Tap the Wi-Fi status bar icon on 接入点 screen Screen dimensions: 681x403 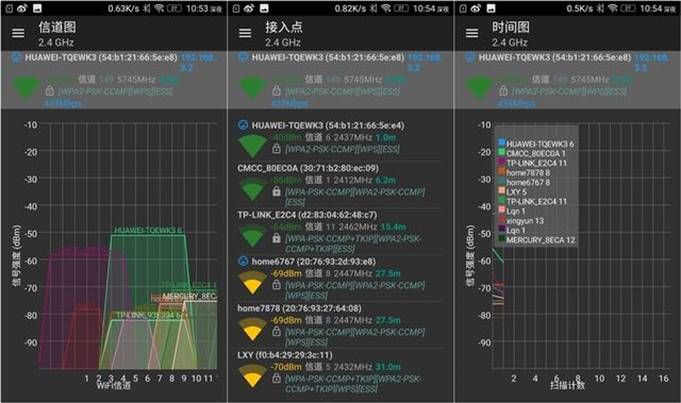[x=386, y=8]
